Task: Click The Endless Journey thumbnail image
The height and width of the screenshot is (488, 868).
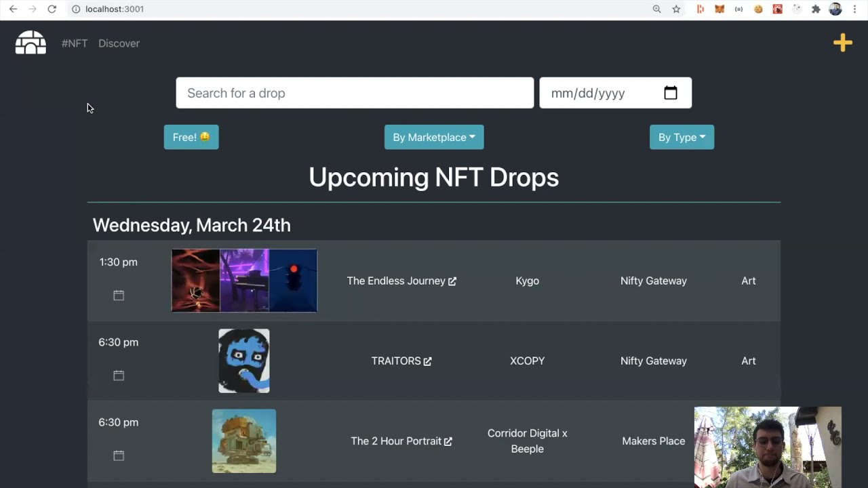Action: click(x=244, y=281)
